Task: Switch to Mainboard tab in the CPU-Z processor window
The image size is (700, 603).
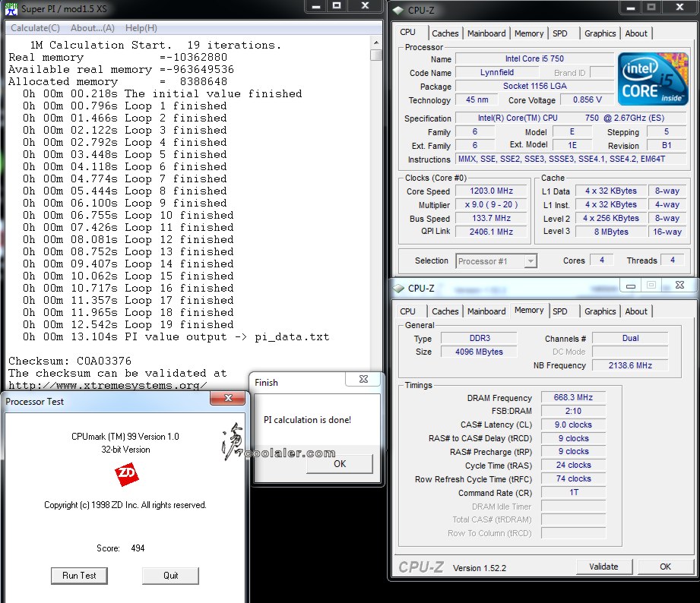Action: tap(486, 33)
